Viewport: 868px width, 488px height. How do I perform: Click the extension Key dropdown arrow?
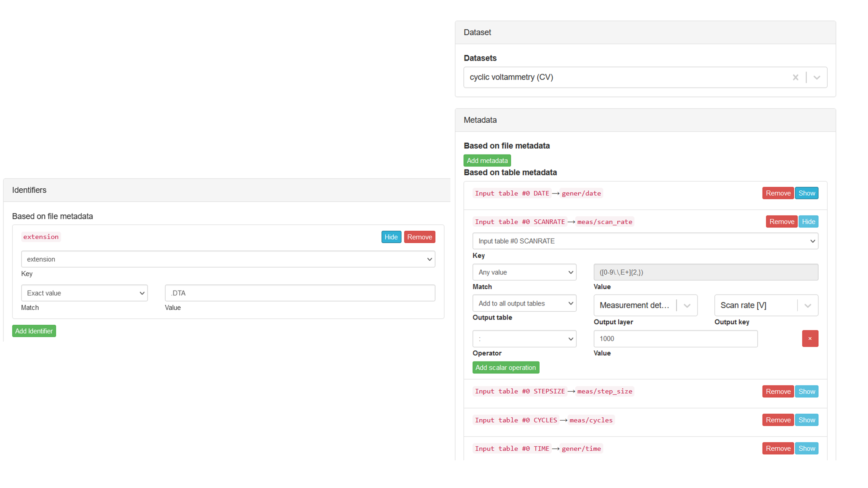pyautogui.click(x=429, y=259)
